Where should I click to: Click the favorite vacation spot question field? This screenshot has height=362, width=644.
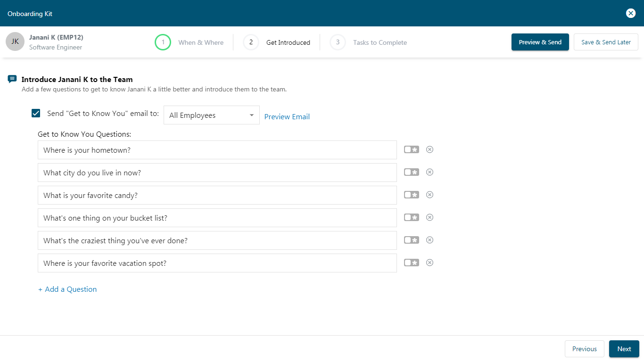point(217,263)
